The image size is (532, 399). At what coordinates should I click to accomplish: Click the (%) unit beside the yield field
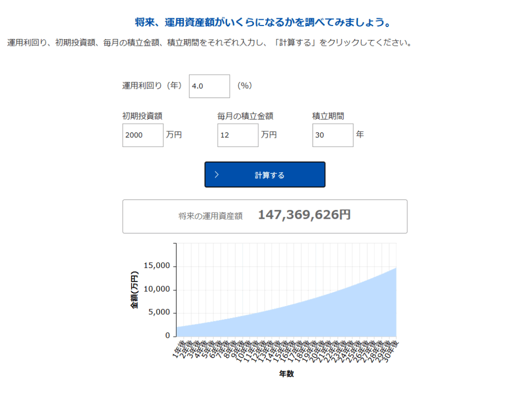pyautogui.click(x=245, y=86)
